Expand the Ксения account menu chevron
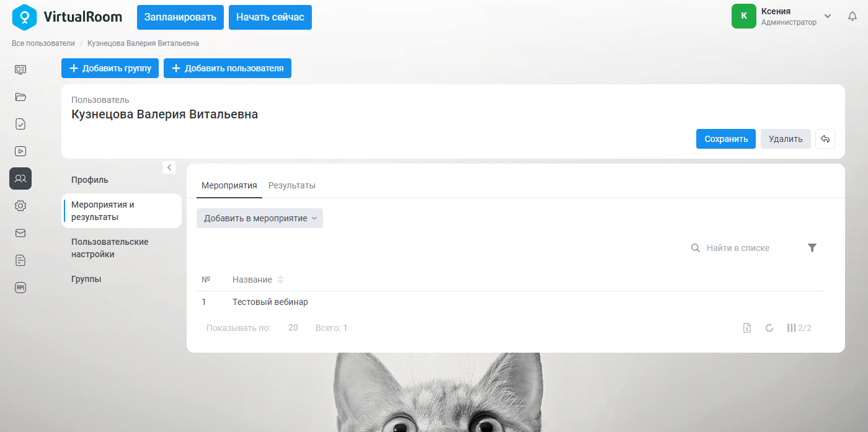This screenshot has width=868, height=432. 828,16
